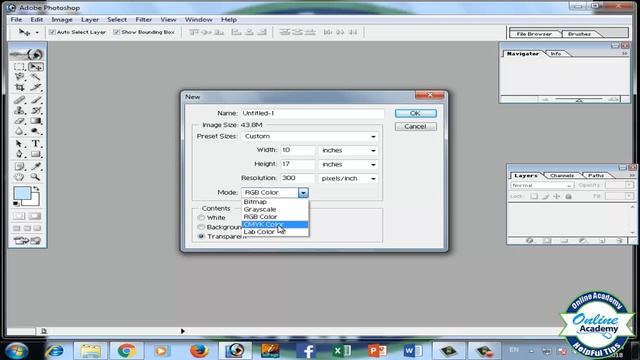Viewport: 640px width, 360px height.
Task: Select Bitmap from Mode list
Action: [275, 202]
